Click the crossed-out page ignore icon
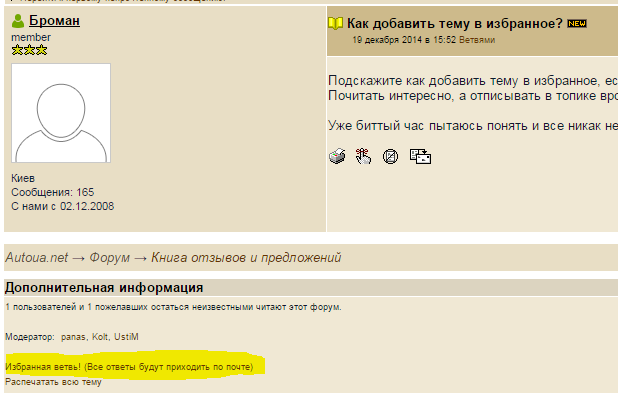 point(390,156)
